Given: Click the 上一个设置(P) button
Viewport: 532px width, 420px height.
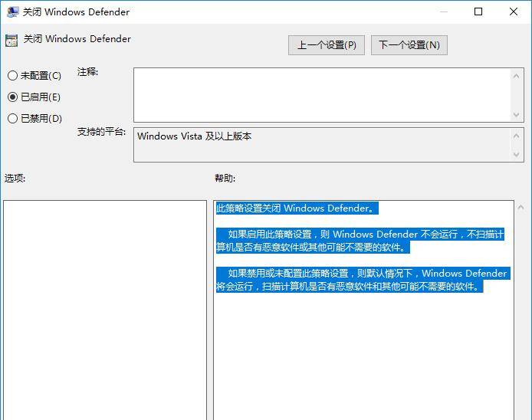Looking at the screenshot, I should (327, 45).
